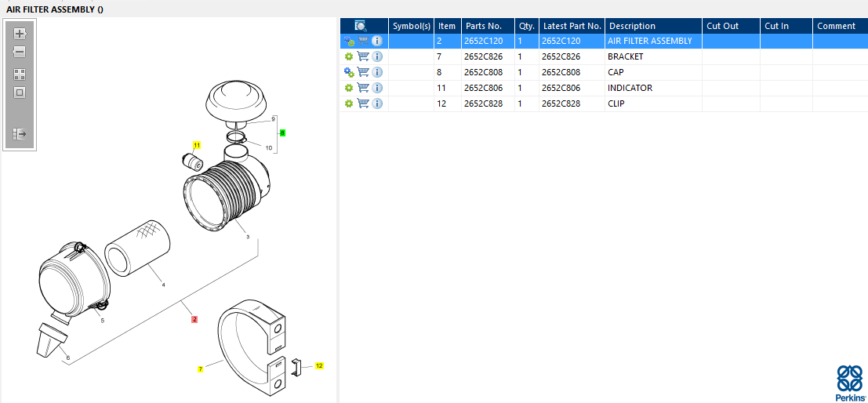Click the four-squares view icon in diagram toolbar
Screen dimensions: 868x403
[20, 74]
